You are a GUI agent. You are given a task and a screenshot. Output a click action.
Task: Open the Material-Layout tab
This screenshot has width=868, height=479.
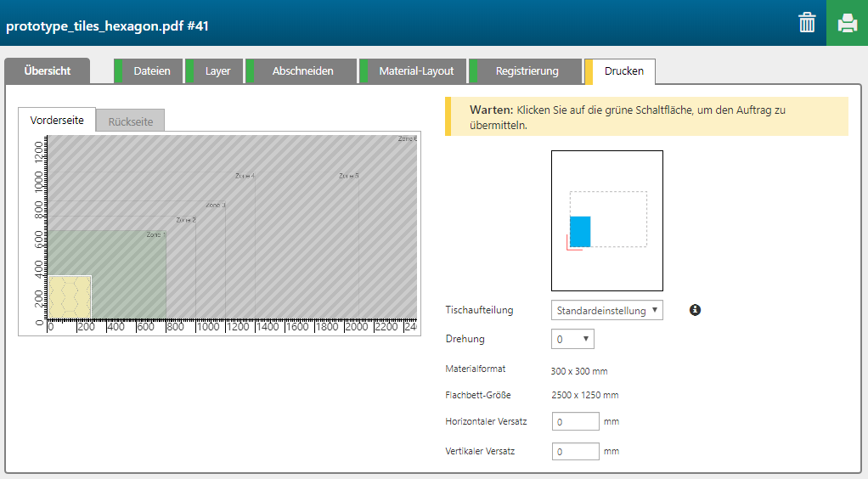(416, 71)
